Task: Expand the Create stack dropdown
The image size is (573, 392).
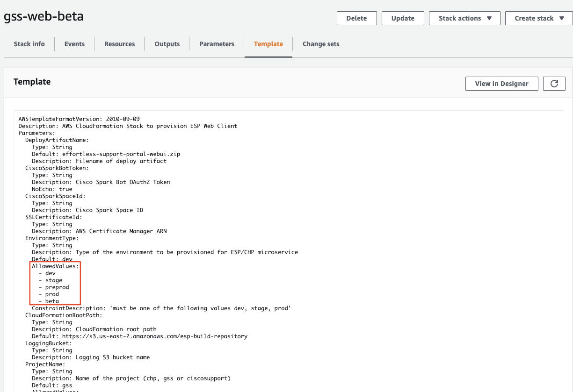Action: 539,18
